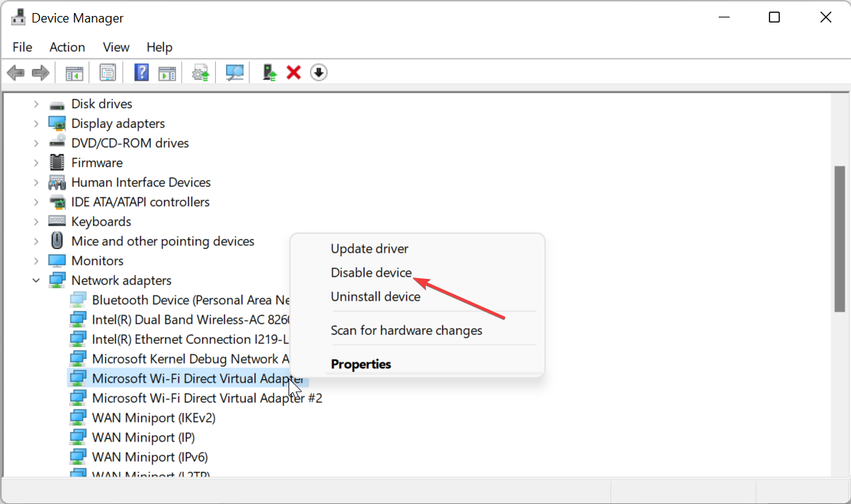This screenshot has width=851, height=504.
Task: Click the update driver toolbar icon
Action: (201, 73)
